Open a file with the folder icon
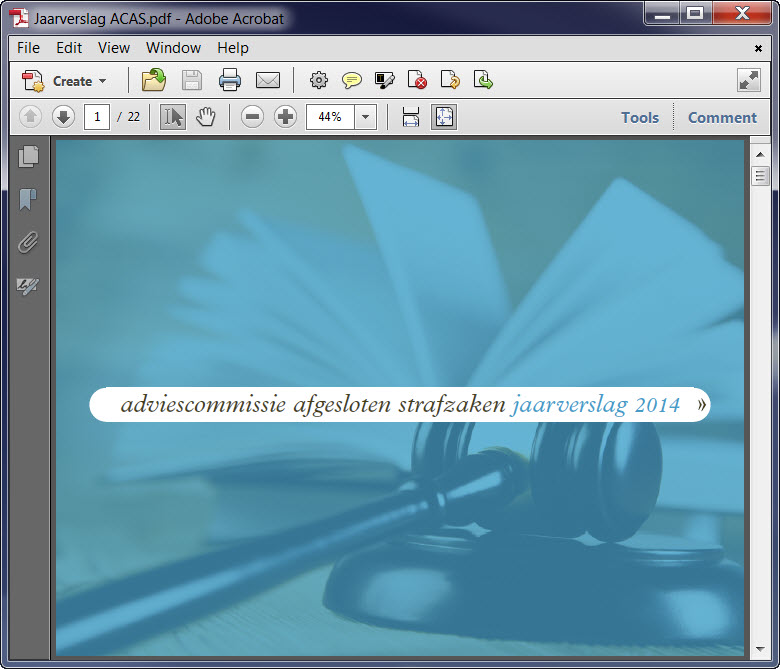This screenshot has height=669, width=780. click(154, 80)
